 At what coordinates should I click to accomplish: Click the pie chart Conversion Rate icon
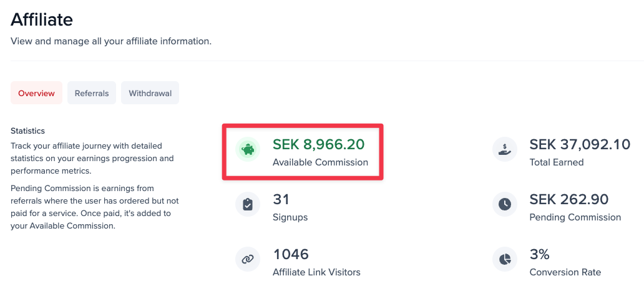(504, 259)
